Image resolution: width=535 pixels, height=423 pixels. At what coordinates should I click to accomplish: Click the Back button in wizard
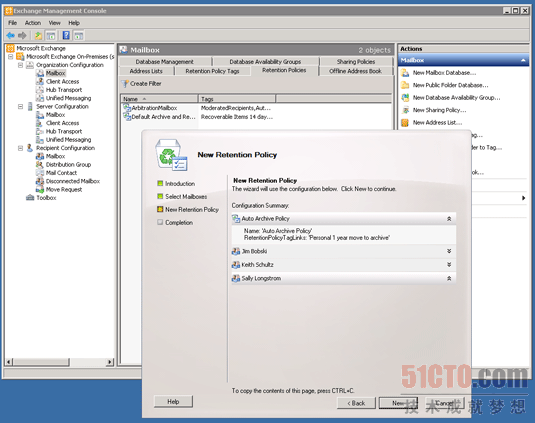point(356,403)
